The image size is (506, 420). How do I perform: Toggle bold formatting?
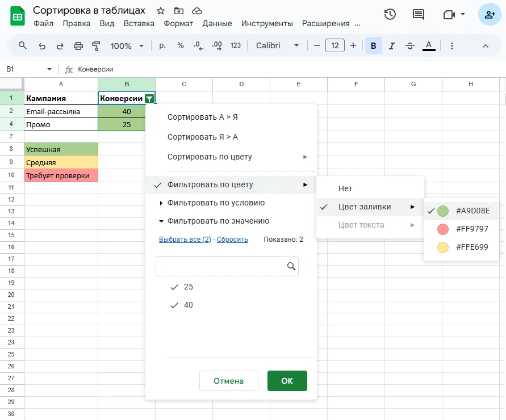pyautogui.click(x=374, y=46)
